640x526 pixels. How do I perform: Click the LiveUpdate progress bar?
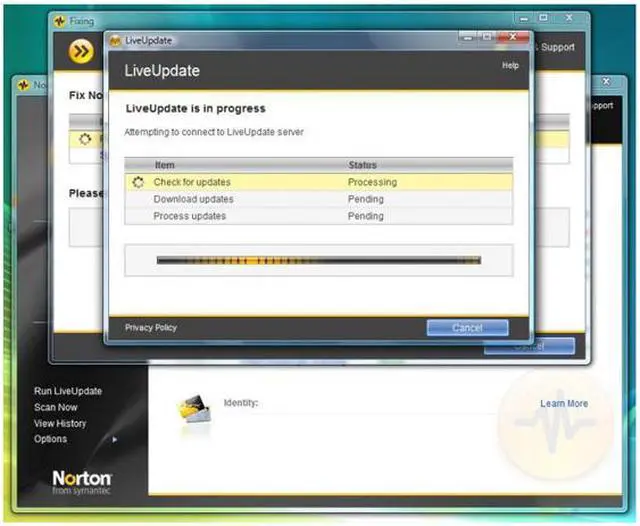tap(319, 260)
